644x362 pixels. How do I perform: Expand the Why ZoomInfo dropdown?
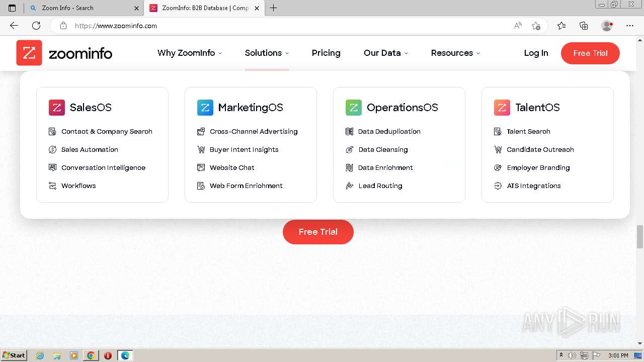coord(190,53)
